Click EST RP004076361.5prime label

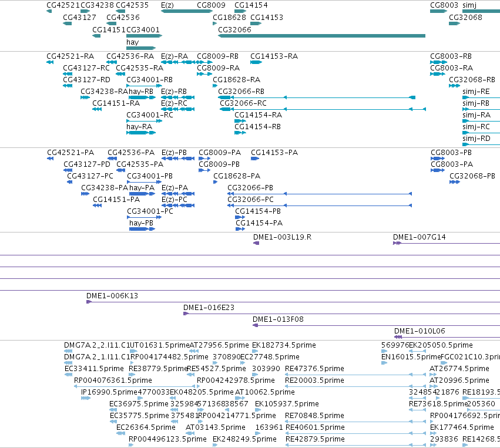pyautogui.click(x=113, y=380)
